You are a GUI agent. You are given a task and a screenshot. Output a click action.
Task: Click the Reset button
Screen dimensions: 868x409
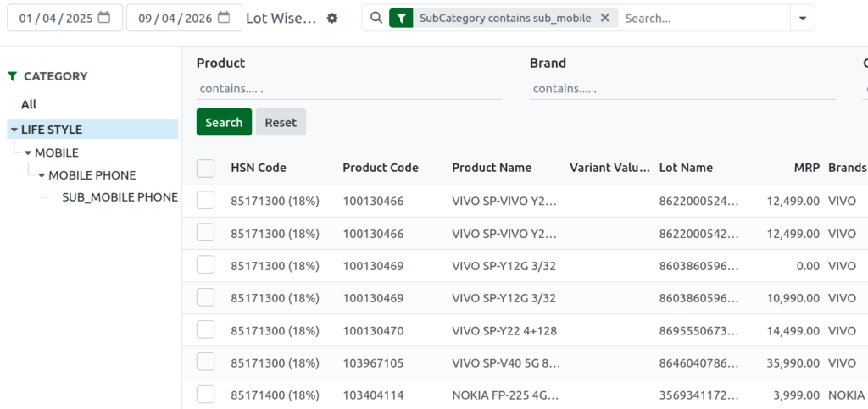click(281, 122)
